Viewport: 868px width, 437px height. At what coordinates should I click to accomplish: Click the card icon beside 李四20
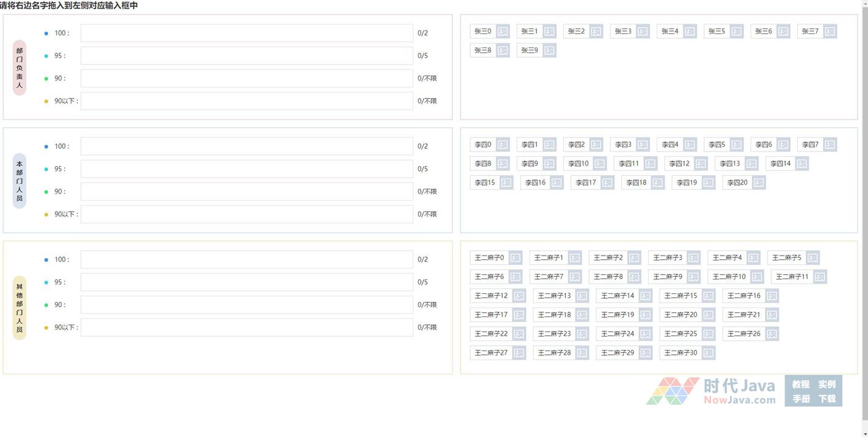coord(758,183)
